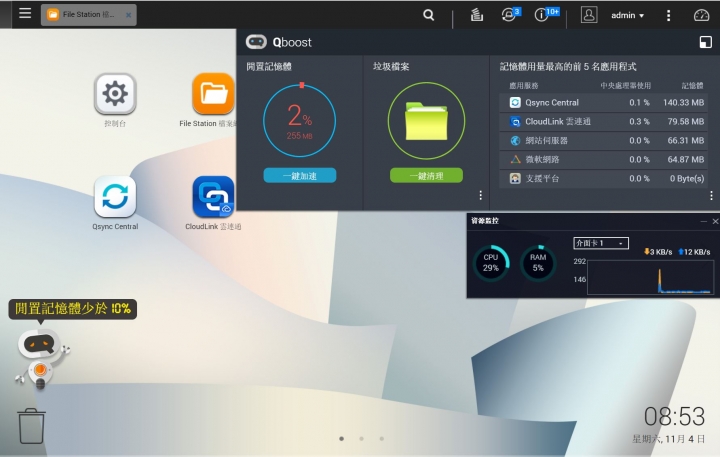Click the 140.33 MB memory value
The width and height of the screenshot is (720, 457).
[683, 102]
